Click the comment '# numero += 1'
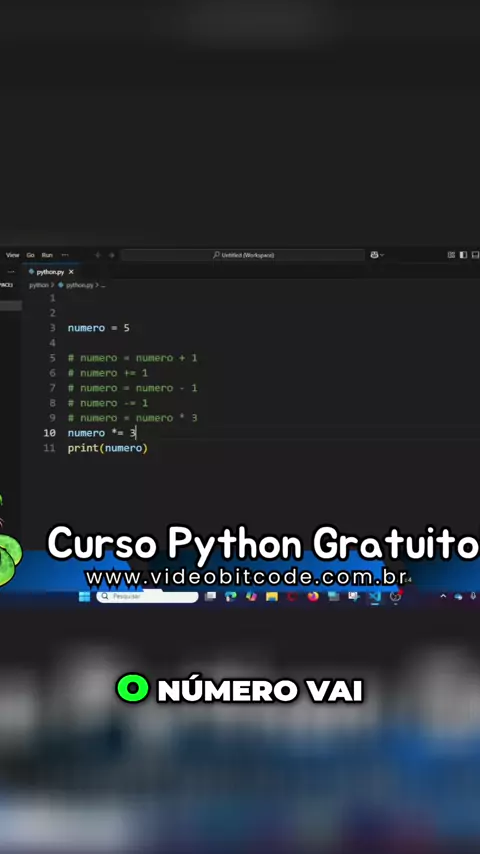This screenshot has width=480, height=854. point(108,373)
